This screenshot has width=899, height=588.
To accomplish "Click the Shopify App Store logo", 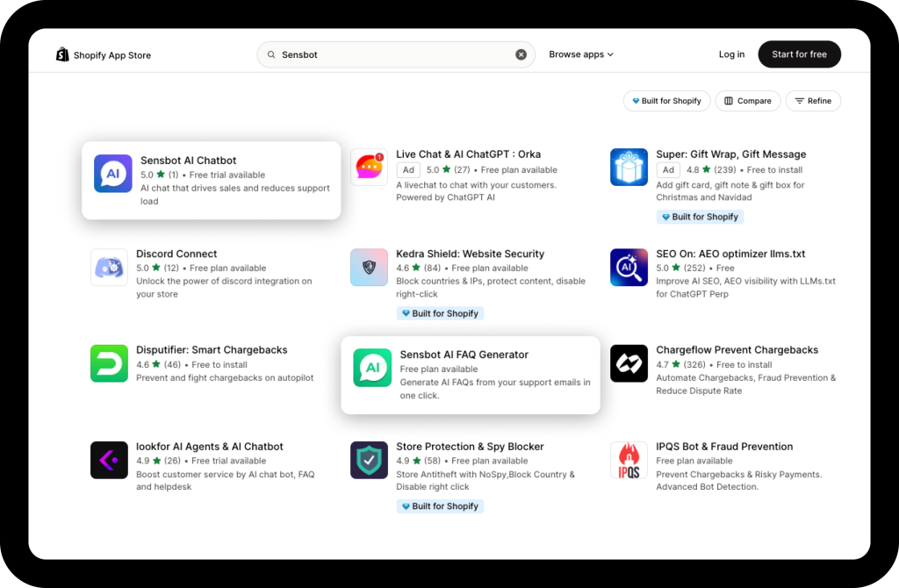I will click(103, 54).
